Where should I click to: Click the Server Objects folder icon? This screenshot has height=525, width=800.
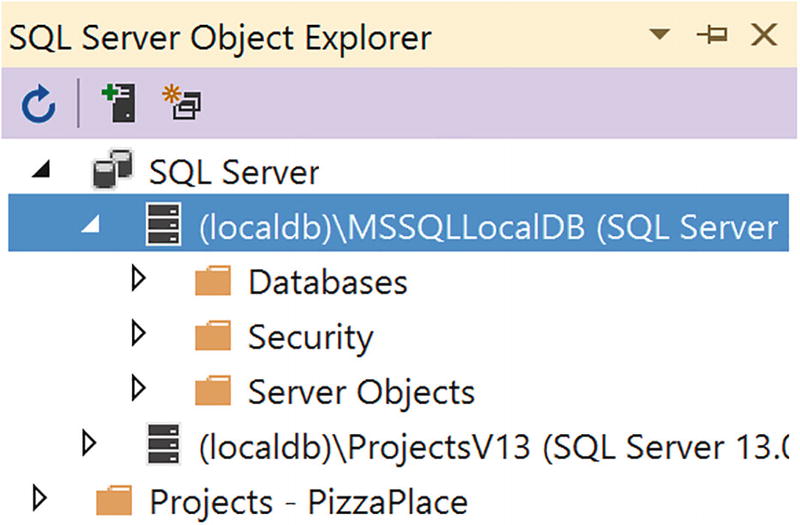213,391
